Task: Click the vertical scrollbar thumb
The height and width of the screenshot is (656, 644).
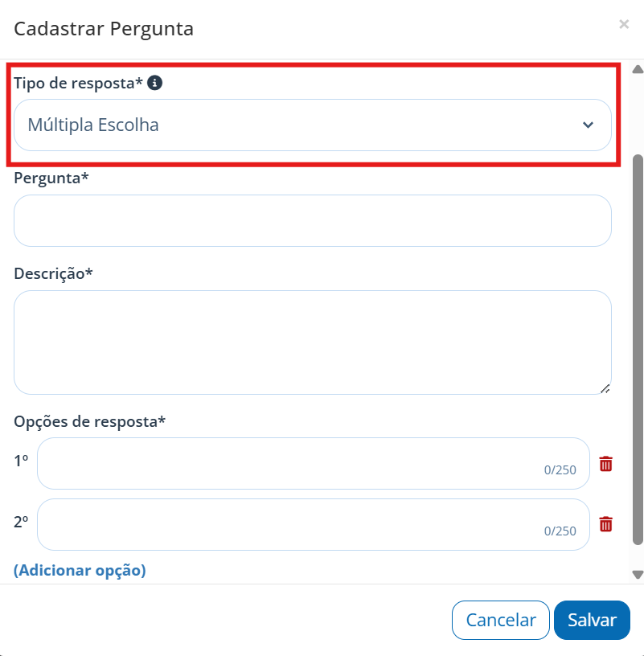Action: pyautogui.click(x=638, y=350)
